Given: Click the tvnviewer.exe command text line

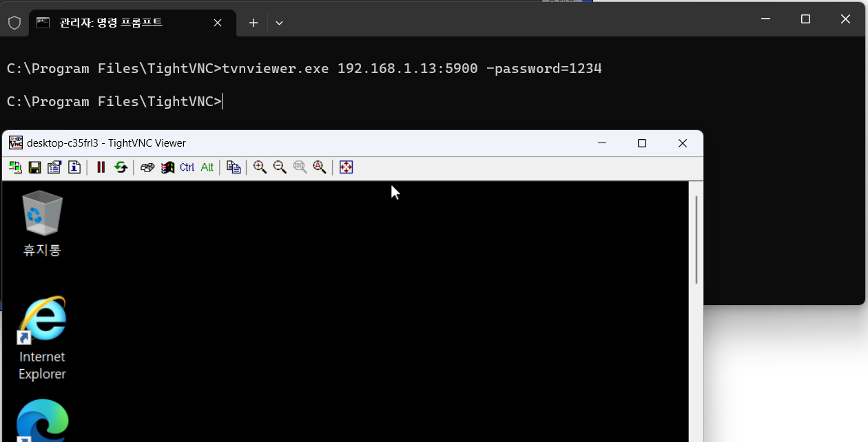Looking at the screenshot, I should pyautogui.click(x=304, y=69).
